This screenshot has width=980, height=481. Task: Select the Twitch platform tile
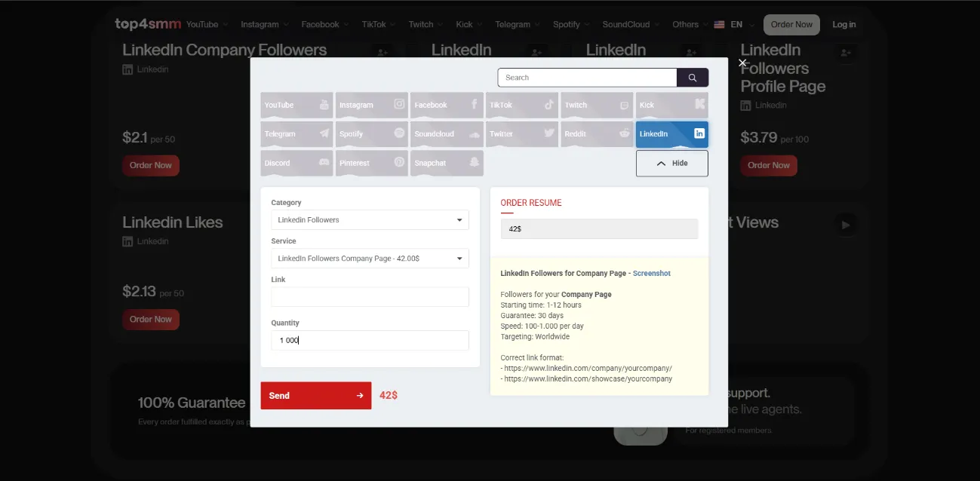pos(597,105)
